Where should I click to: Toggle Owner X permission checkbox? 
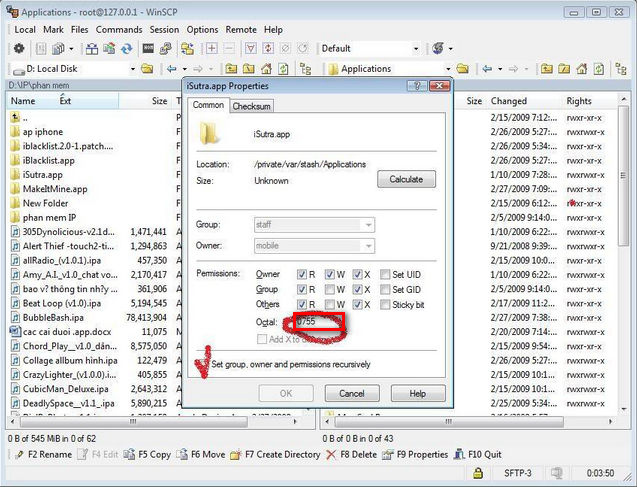click(357, 275)
